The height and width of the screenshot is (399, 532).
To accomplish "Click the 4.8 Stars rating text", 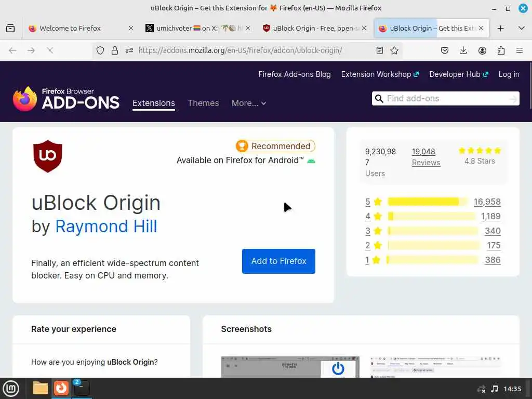I will pyautogui.click(x=480, y=161).
